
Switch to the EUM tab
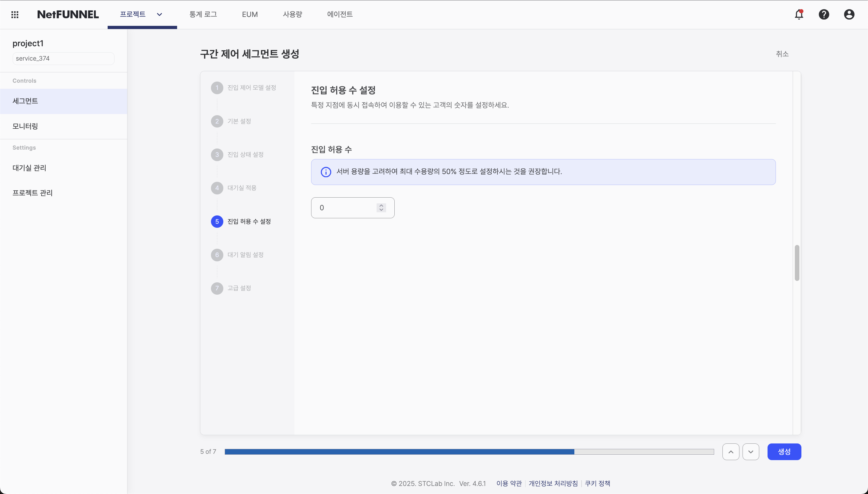[249, 14]
